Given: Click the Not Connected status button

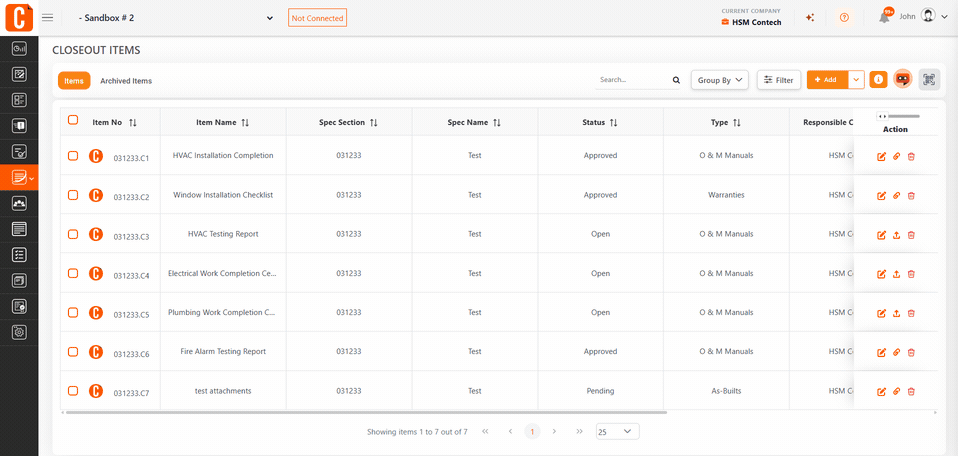Looking at the screenshot, I should pyautogui.click(x=317, y=18).
